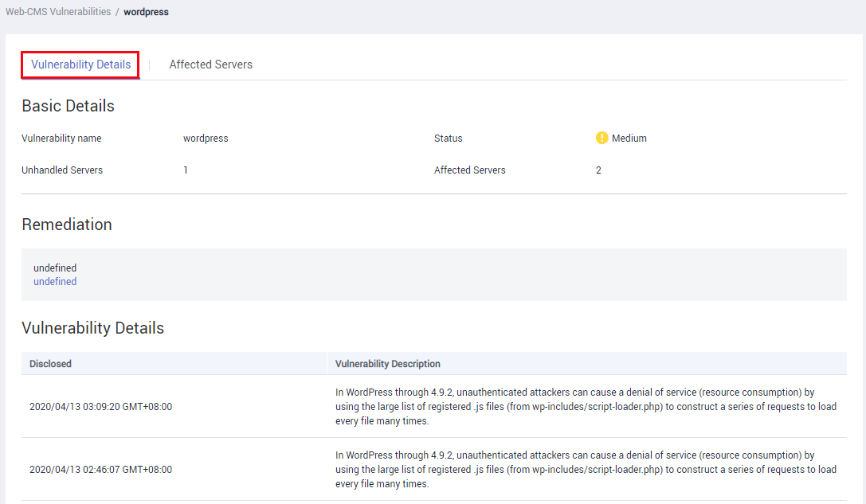Click the yellow Medium status warning icon
866x504 pixels.
pos(601,138)
